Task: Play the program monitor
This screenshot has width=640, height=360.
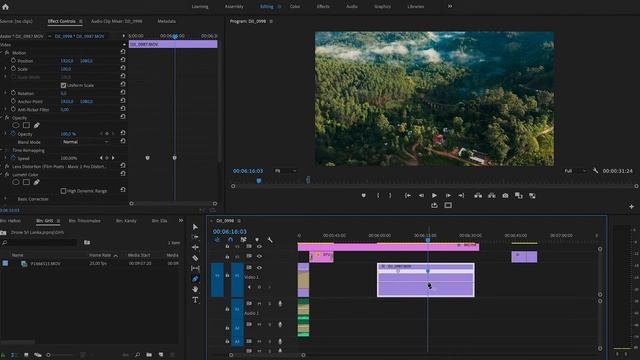Action: point(434,196)
